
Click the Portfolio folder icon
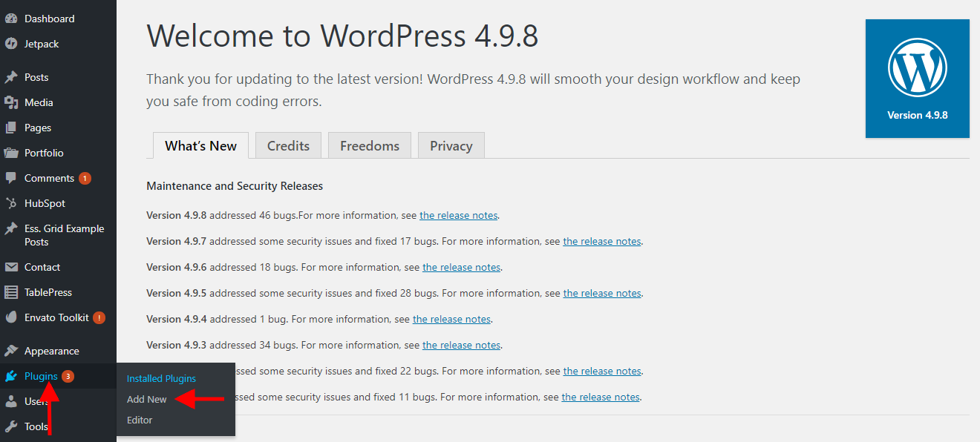pyautogui.click(x=11, y=153)
